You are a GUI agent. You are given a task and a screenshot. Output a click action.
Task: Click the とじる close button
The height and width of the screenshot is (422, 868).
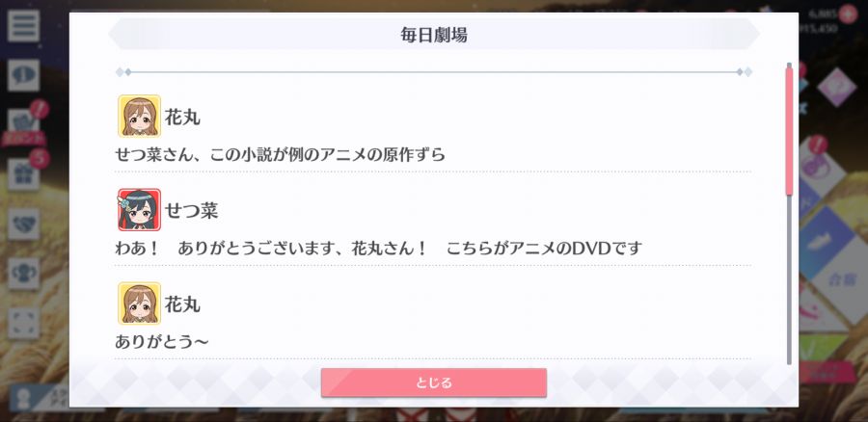click(433, 382)
